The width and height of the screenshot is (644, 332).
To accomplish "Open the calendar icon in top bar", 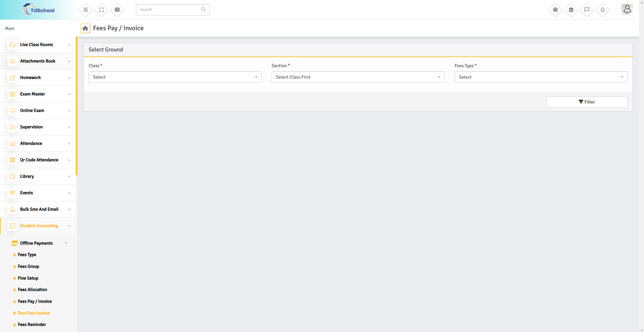I will 571,10.
